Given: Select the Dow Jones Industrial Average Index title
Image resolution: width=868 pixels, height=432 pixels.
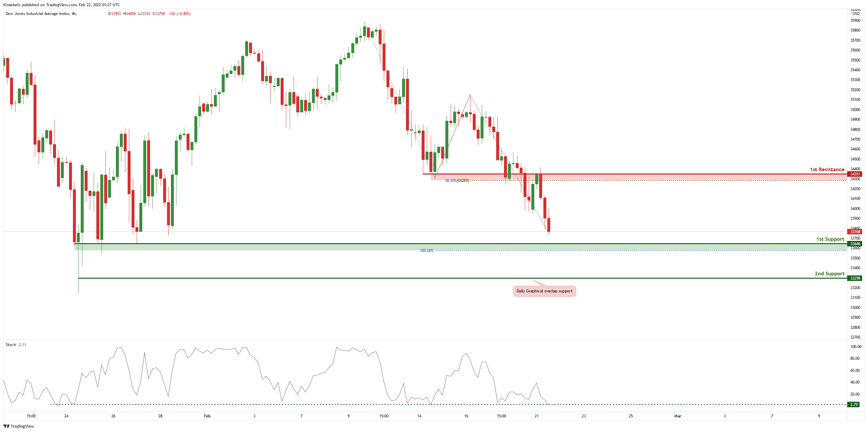Looking at the screenshot, I should pos(41,14).
